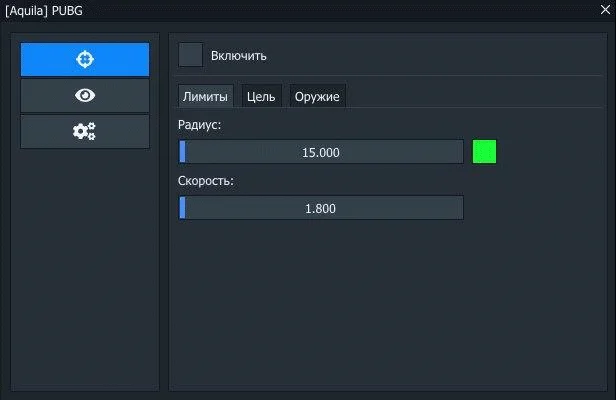Screen dimensions: 616x400
Task: Click empty panel space below Скорость slider
Action: coord(380,300)
